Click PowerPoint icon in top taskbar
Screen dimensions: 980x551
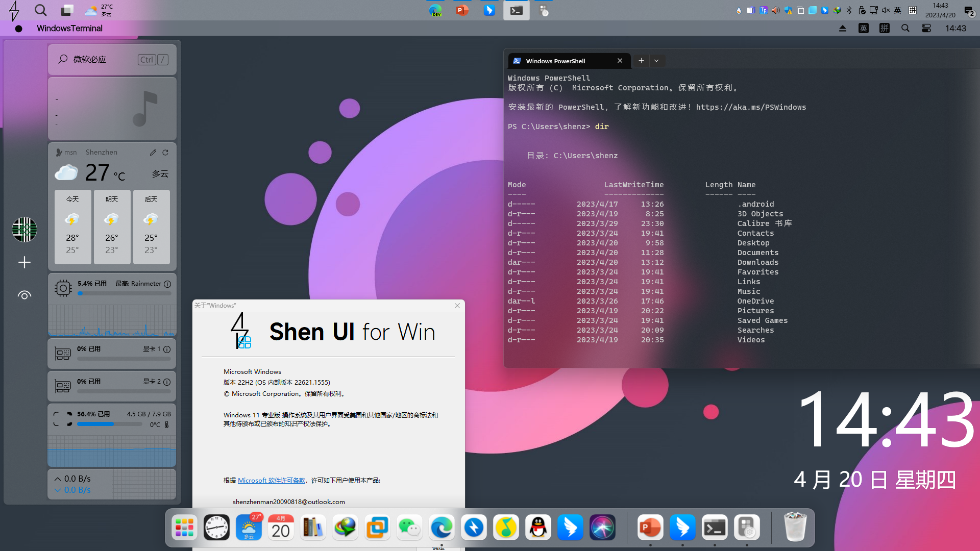click(x=462, y=10)
